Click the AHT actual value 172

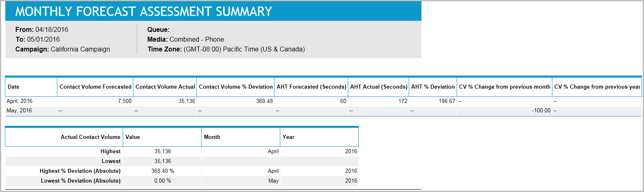tap(403, 101)
